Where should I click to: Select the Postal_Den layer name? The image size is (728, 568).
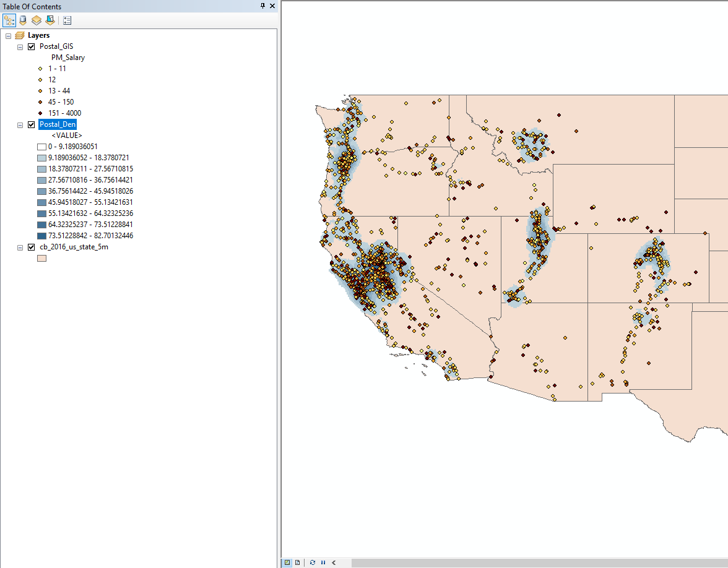click(57, 124)
